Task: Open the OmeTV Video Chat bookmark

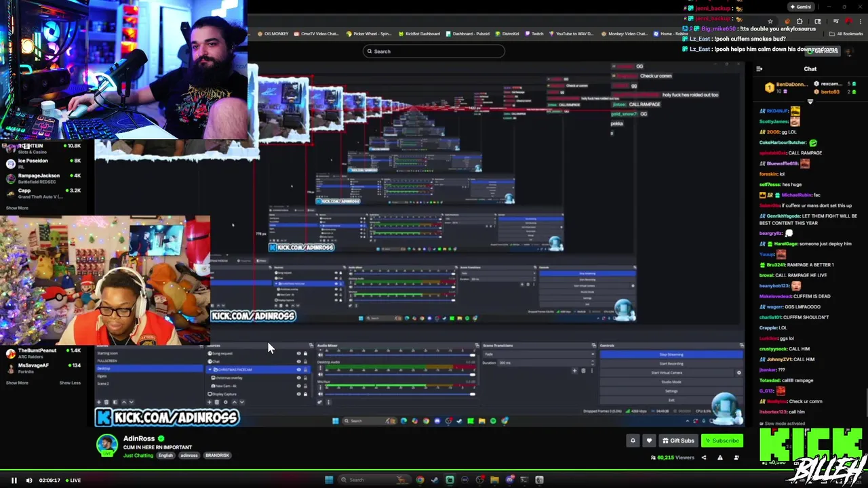Action: pos(316,34)
